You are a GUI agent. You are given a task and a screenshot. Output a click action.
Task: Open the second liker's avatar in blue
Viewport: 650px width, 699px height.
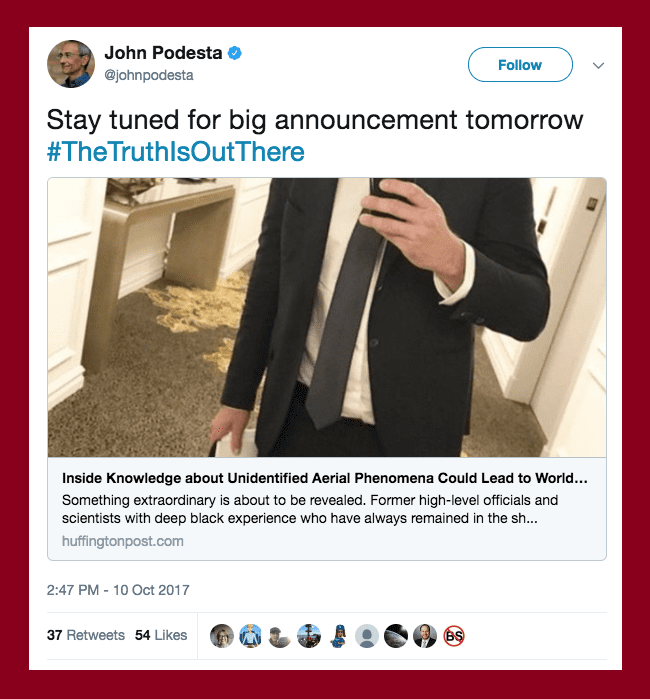tap(251, 636)
